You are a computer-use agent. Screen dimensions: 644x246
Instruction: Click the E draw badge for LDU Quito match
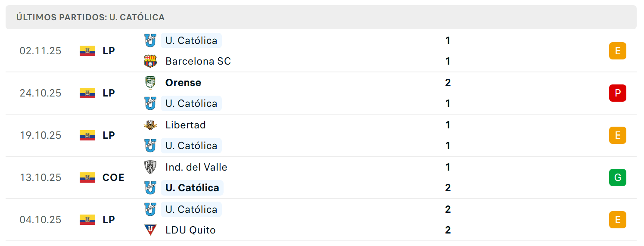[618, 220]
